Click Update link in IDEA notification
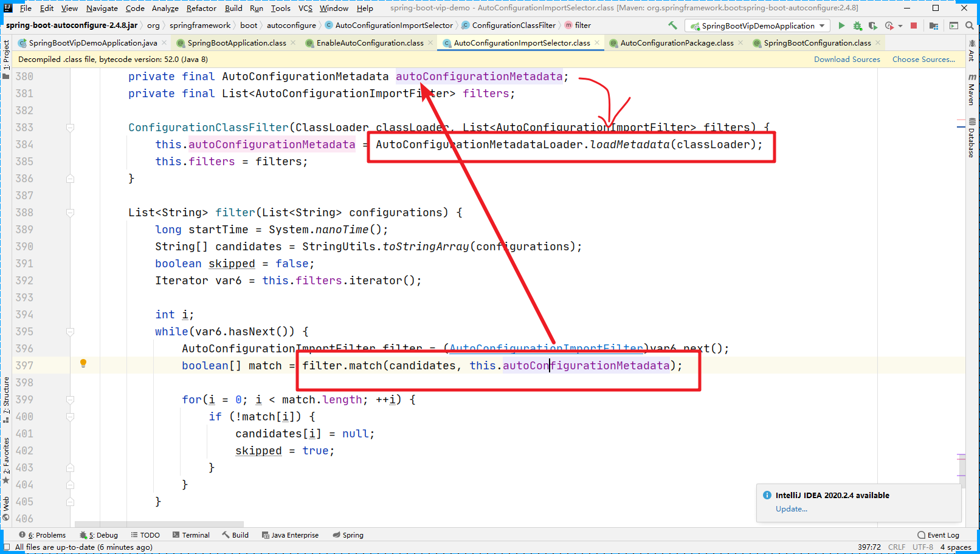This screenshot has width=980, height=554. pyautogui.click(x=791, y=509)
